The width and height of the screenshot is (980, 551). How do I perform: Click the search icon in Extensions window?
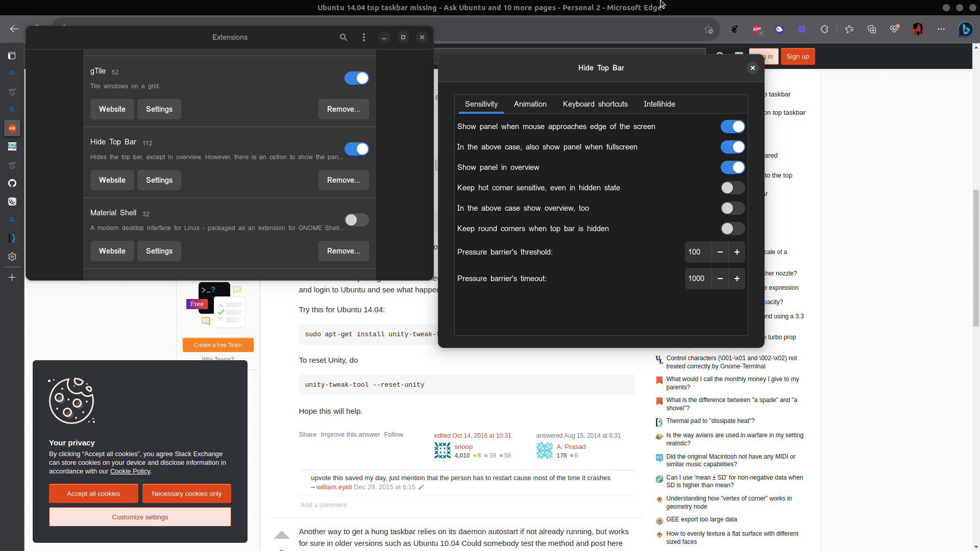tap(344, 37)
